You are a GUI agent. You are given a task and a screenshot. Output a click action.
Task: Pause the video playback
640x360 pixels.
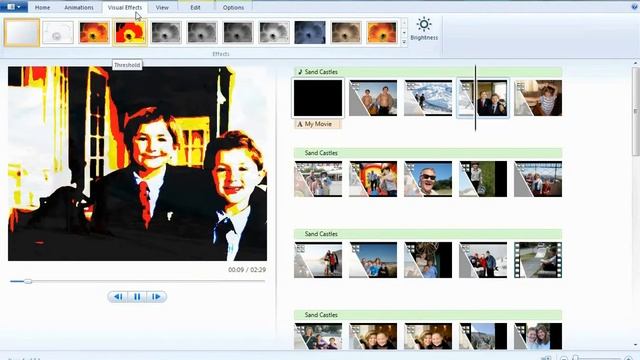click(x=137, y=297)
